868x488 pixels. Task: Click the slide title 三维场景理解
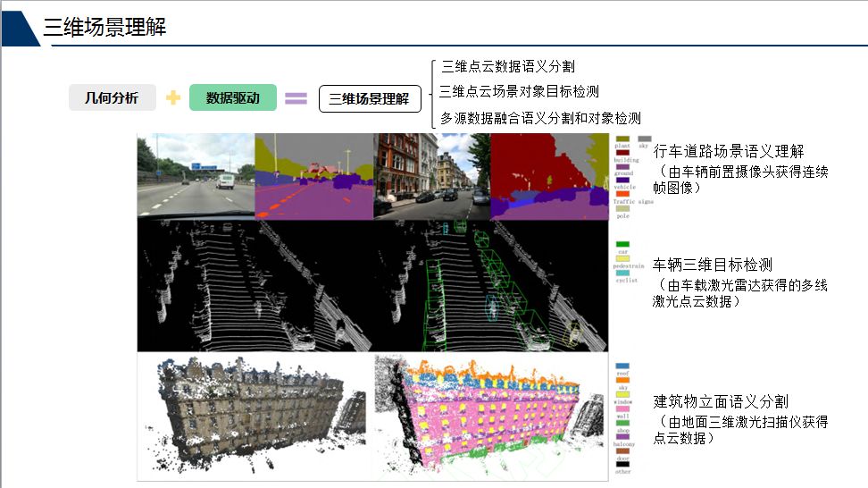(104, 27)
